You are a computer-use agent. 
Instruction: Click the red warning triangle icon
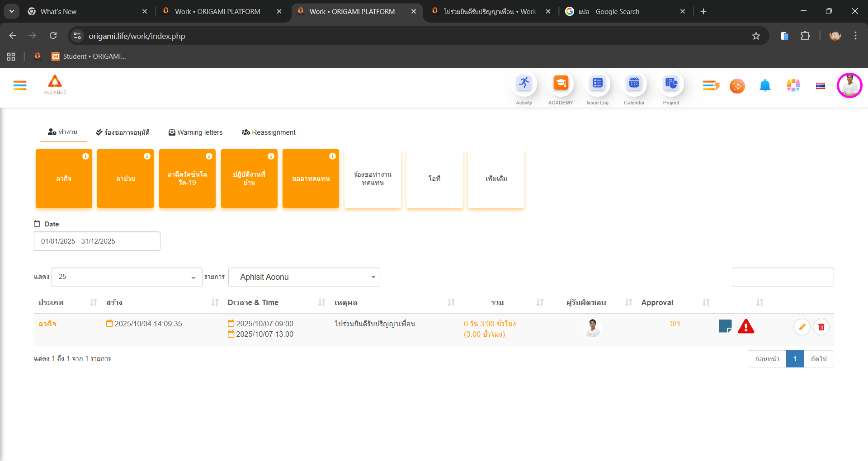[x=745, y=326]
